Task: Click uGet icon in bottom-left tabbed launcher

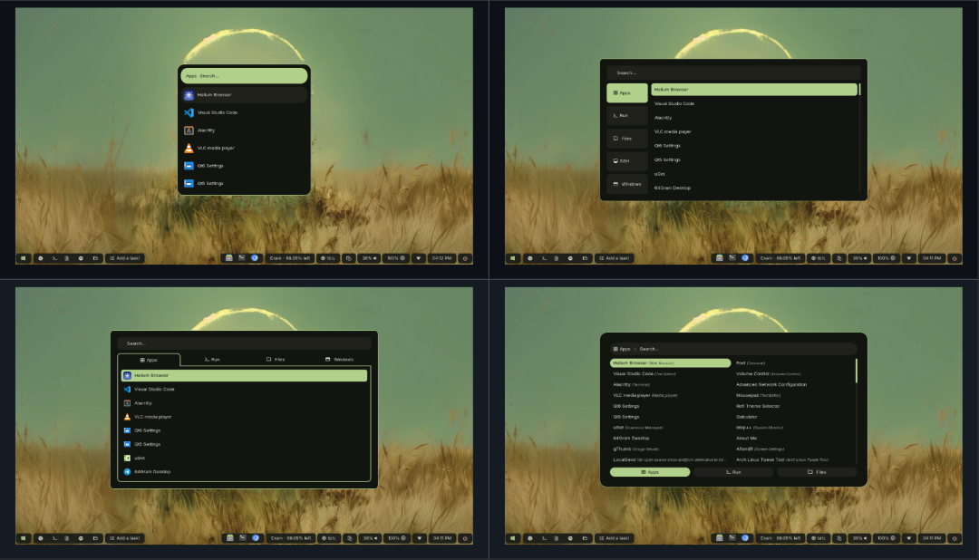Action: pyautogui.click(x=128, y=458)
